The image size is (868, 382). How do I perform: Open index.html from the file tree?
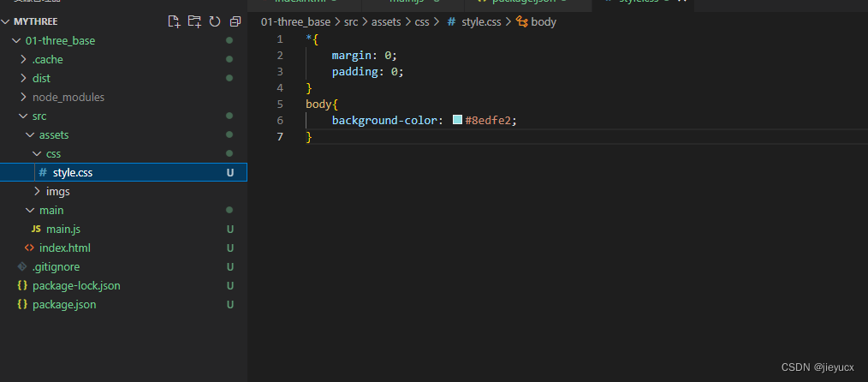pyautogui.click(x=65, y=248)
